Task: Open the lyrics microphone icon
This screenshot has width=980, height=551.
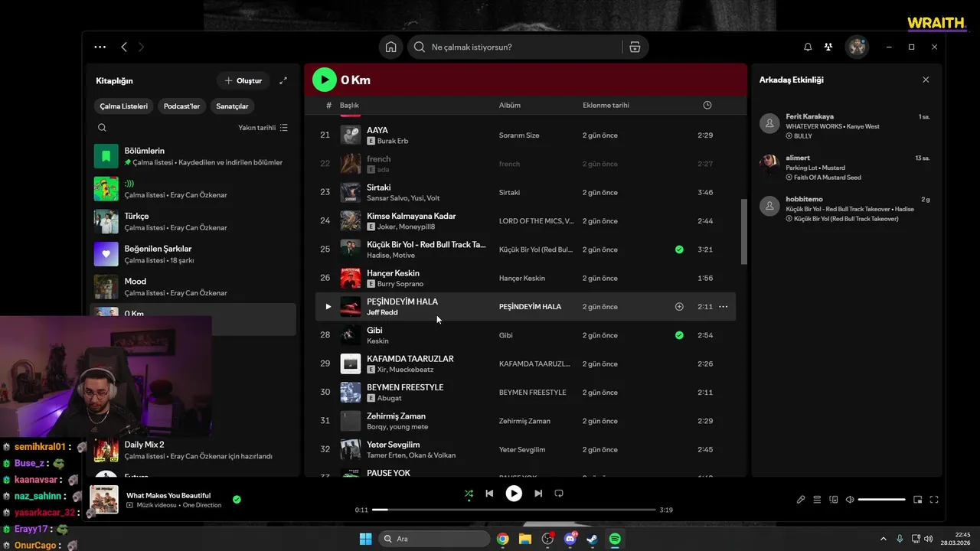Action: tap(801, 500)
